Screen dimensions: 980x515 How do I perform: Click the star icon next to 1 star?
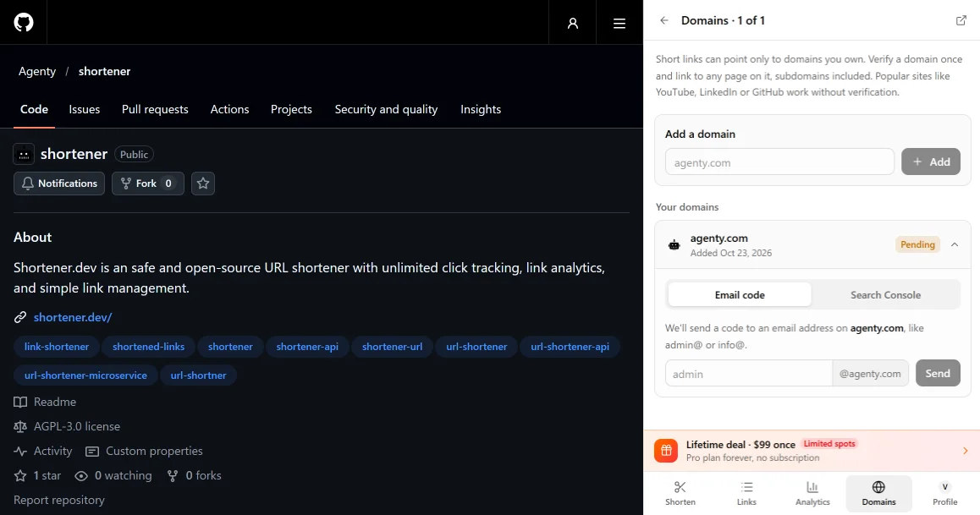coord(20,475)
